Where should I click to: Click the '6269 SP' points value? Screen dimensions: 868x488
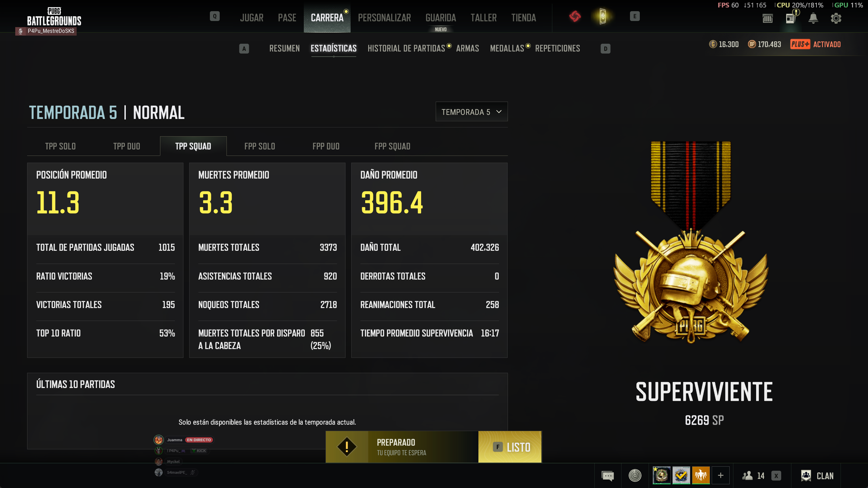click(704, 420)
